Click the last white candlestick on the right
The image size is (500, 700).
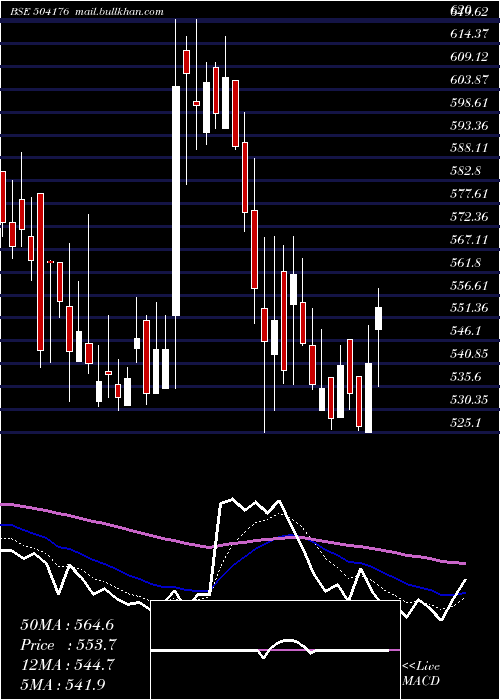379,318
